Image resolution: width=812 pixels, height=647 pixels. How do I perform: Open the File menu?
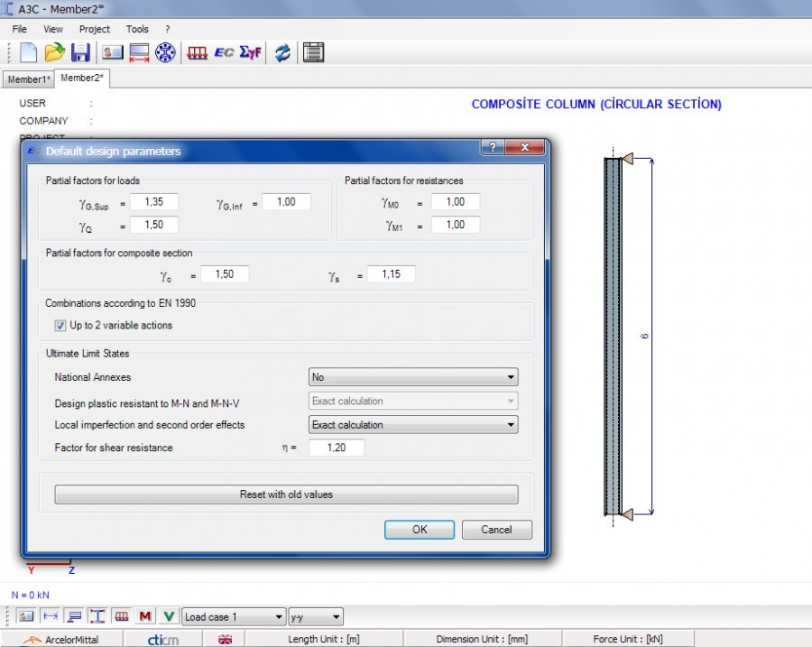pos(20,29)
